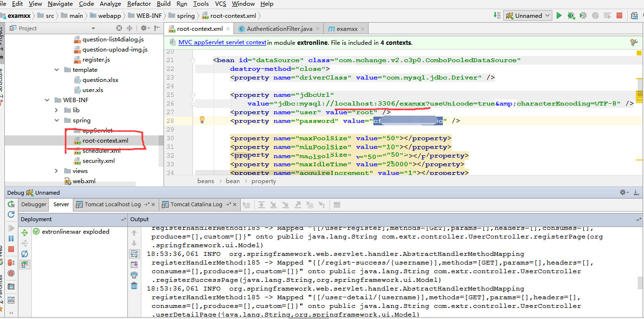Open the Unnamed run configuration dropdown

point(528,15)
